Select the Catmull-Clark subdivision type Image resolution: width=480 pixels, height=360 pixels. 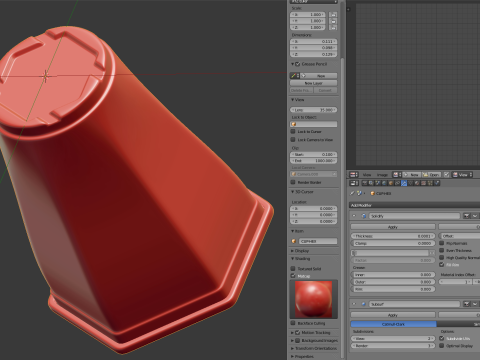coord(393,324)
